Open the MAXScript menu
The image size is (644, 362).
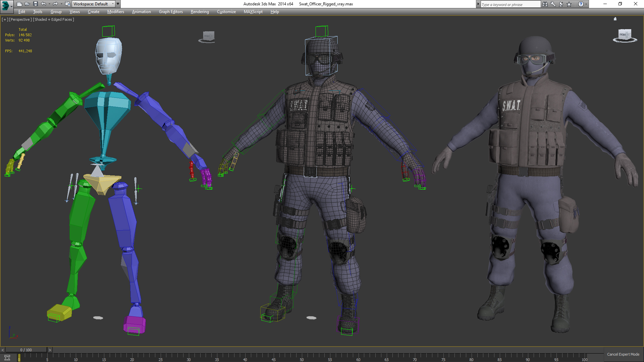[x=253, y=12]
